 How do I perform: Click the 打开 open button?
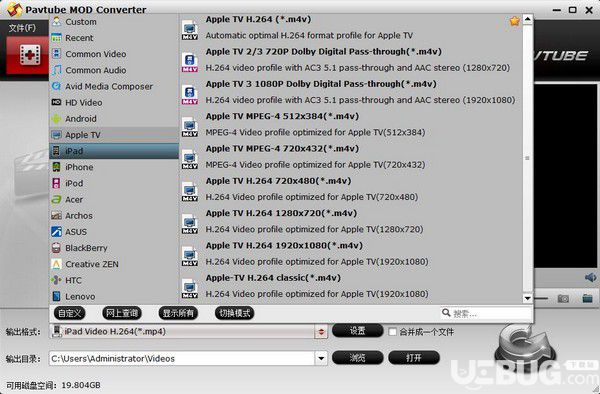pos(414,358)
